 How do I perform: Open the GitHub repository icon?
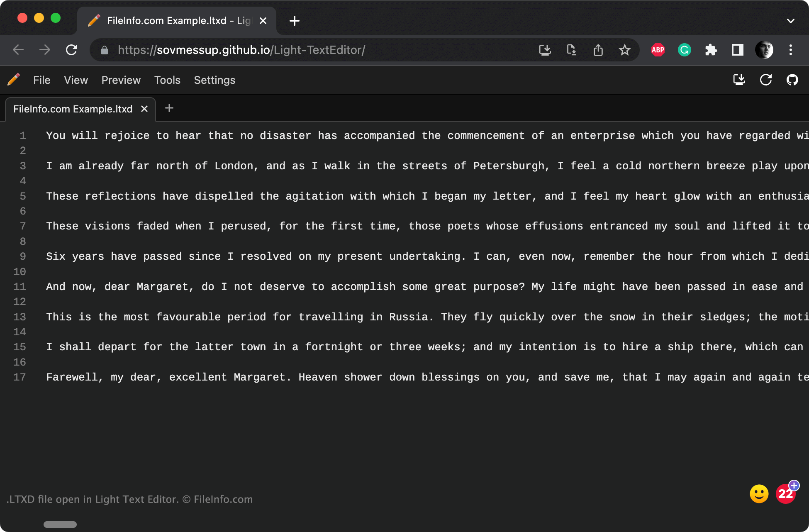[792, 80]
